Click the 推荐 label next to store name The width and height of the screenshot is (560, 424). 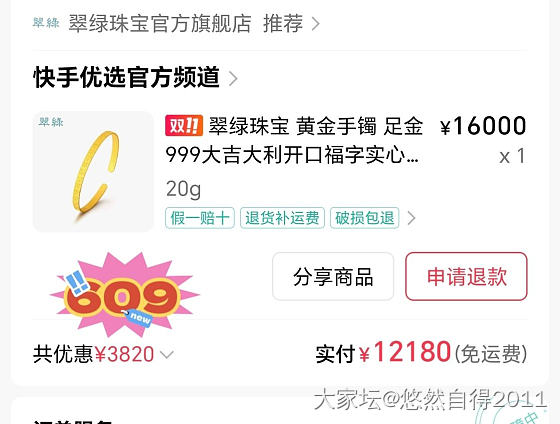[283, 24]
